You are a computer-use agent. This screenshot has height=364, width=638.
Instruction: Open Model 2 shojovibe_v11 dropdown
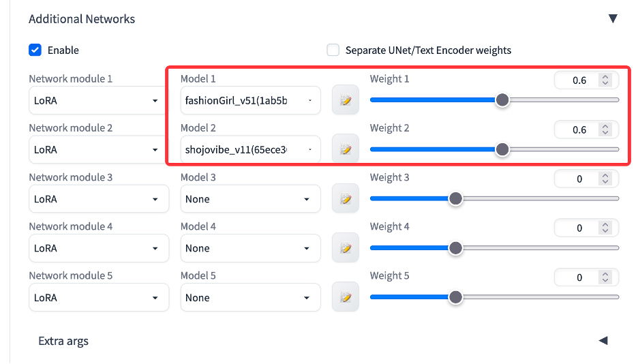[x=250, y=150]
